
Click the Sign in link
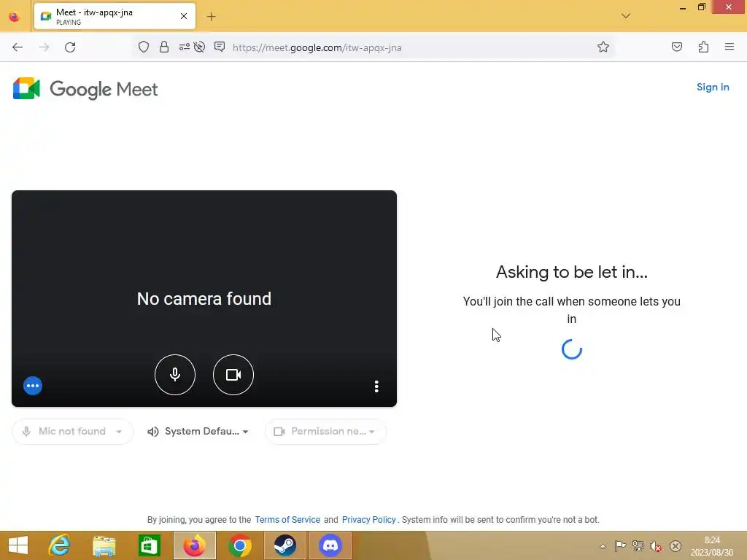click(x=713, y=87)
